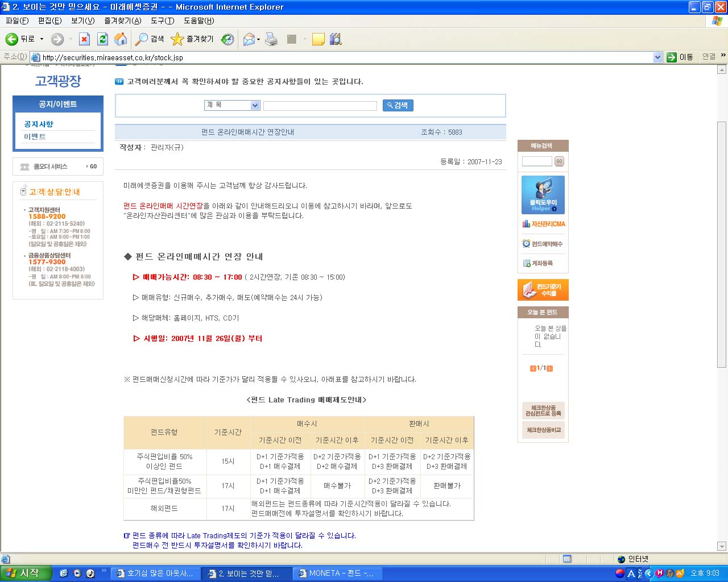Open the 편집(E) menu
Viewport: 728px width, 582px height.
pyautogui.click(x=50, y=20)
